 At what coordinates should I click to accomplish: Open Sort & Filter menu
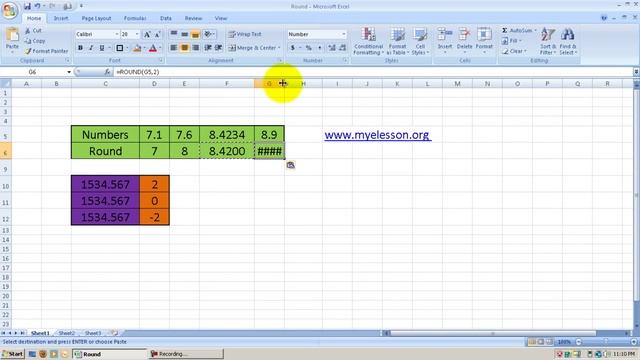tap(547, 41)
